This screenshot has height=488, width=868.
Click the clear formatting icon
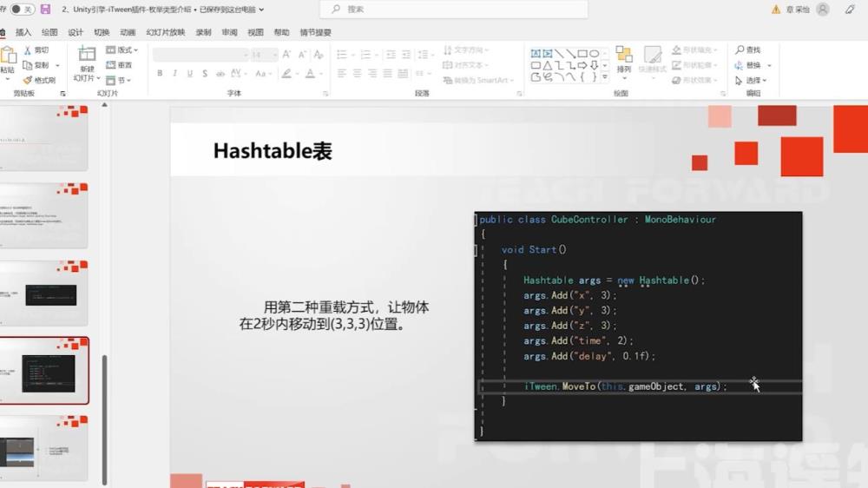click(319, 55)
